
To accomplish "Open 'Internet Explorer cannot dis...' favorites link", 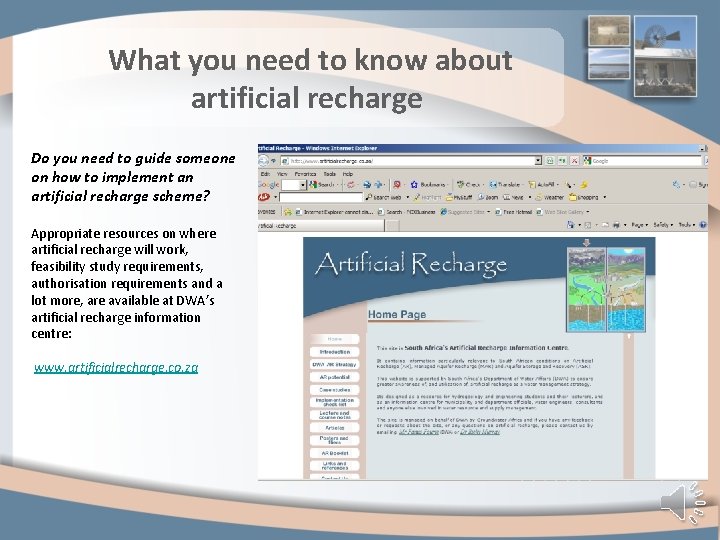I will [334, 212].
